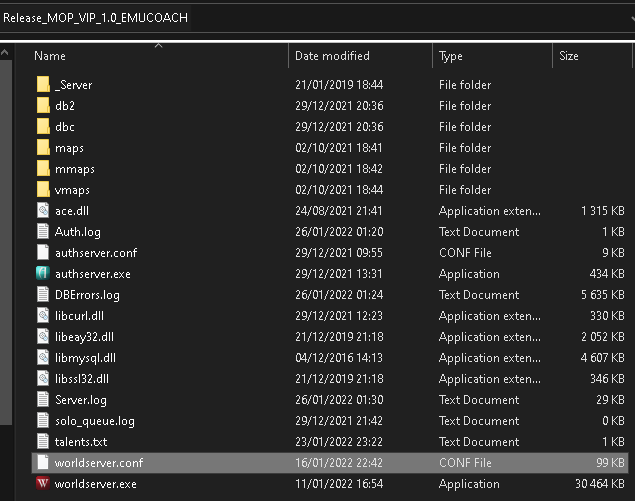This screenshot has height=501, width=635.
Task: Click the Release_MOP_VIP_1.0_EMUCOACH window title
Action: [x=95, y=18]
